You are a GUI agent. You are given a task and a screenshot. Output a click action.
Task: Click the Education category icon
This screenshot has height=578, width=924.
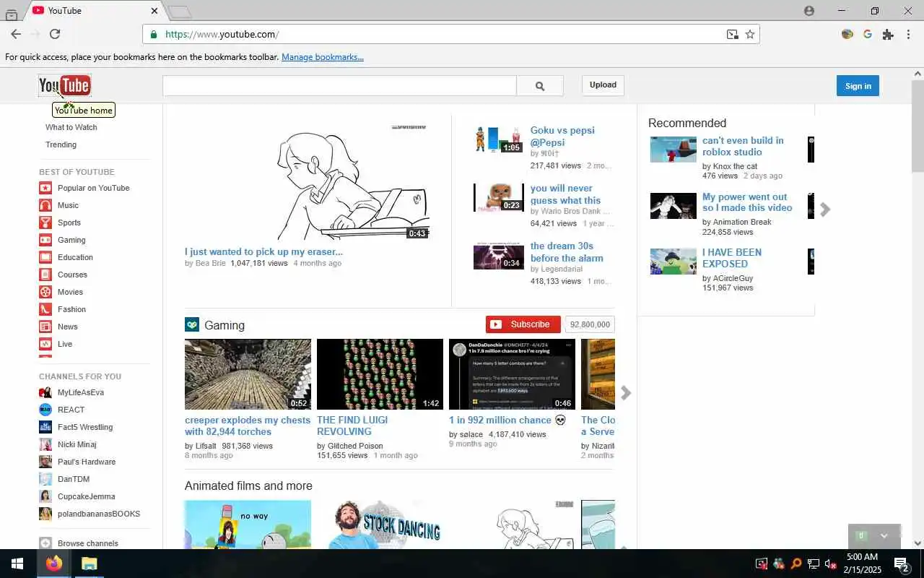[x=45, y=257]
